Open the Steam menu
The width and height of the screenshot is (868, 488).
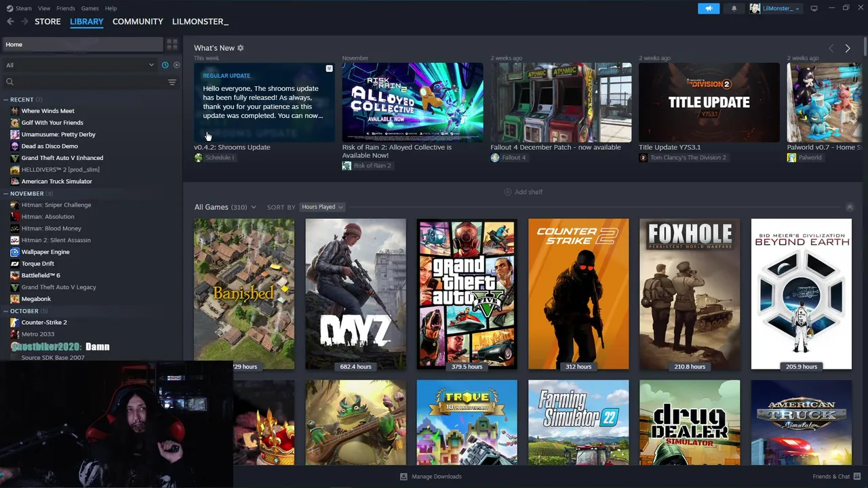[x=24, y=8]
